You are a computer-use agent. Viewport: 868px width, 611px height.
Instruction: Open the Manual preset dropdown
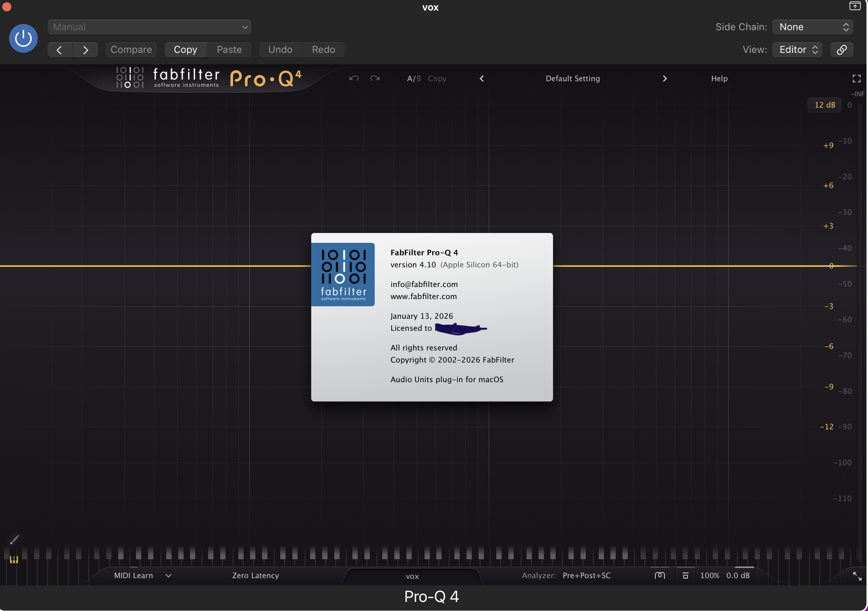click(150, 27)
